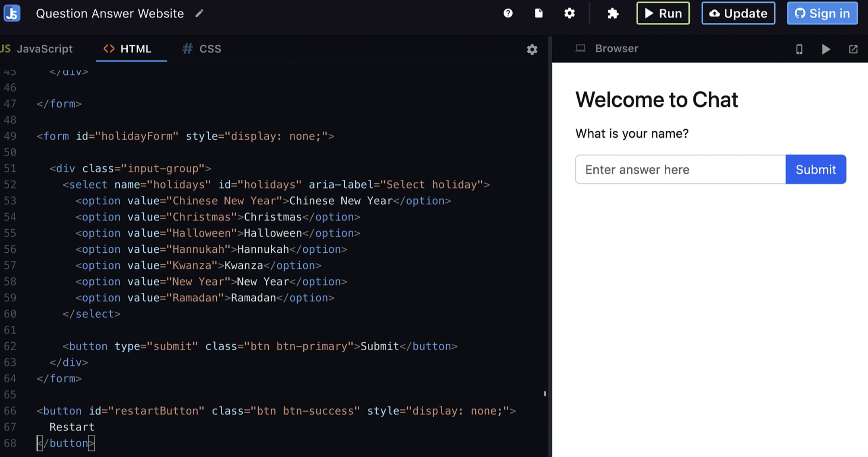Click the new file document icon

coord(539,13)
